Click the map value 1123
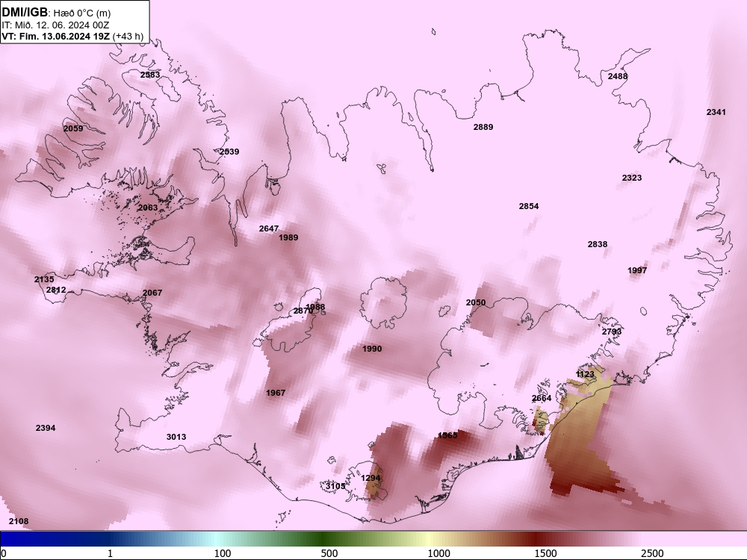This screenshot has height=560, width=747. click(x=585, y=374)
